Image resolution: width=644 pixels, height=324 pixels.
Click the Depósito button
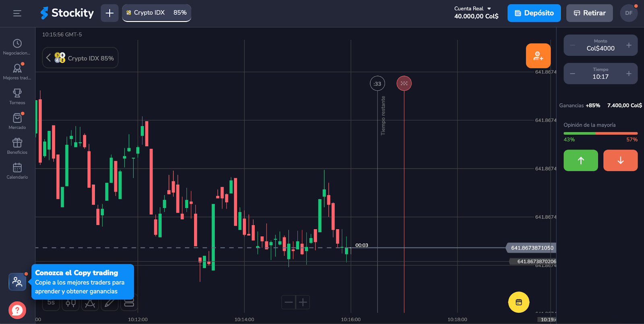pyautogui.click(x=534, y=13)
